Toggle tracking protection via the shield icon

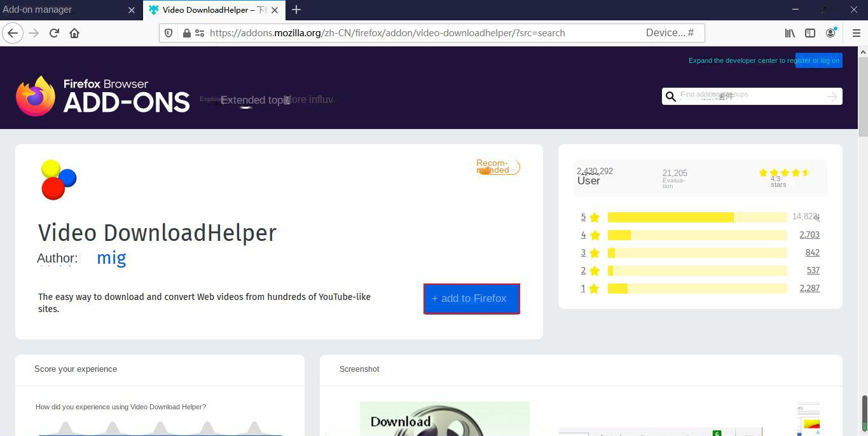(167, 32)
